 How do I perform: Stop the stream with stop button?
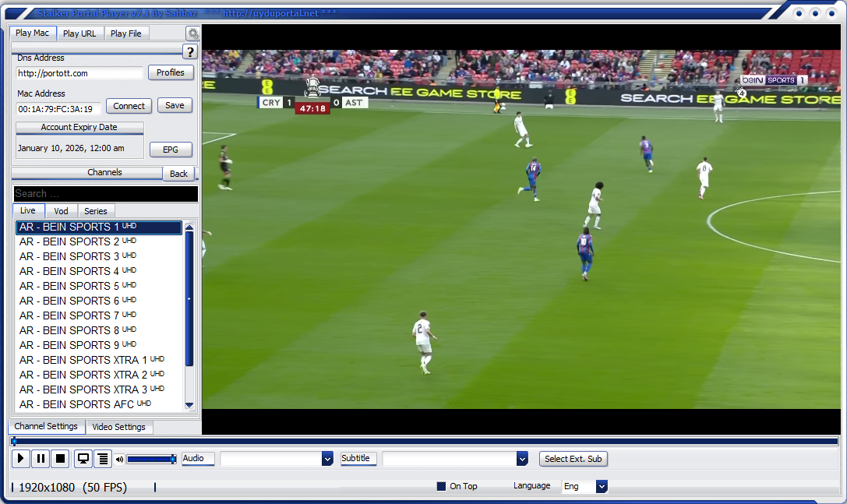(61, 459)
